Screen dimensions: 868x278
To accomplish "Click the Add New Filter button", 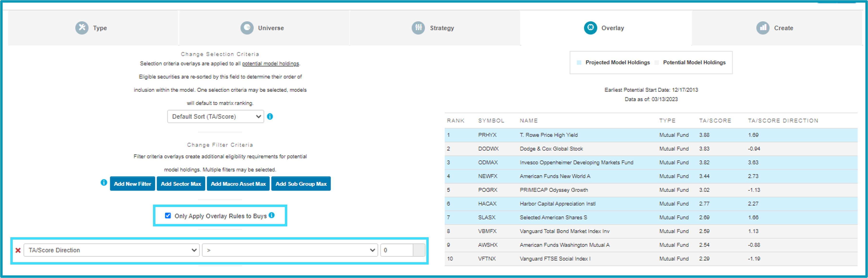I will 132,184.
